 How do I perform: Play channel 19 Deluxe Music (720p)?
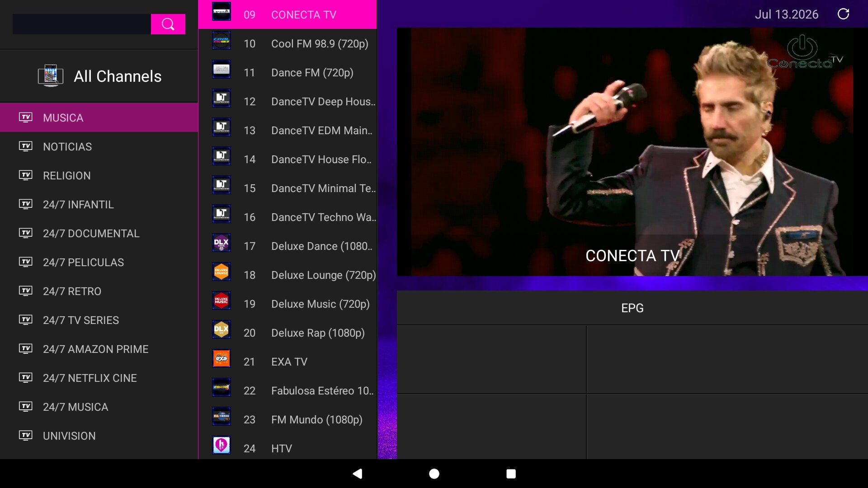click(288, 304)
